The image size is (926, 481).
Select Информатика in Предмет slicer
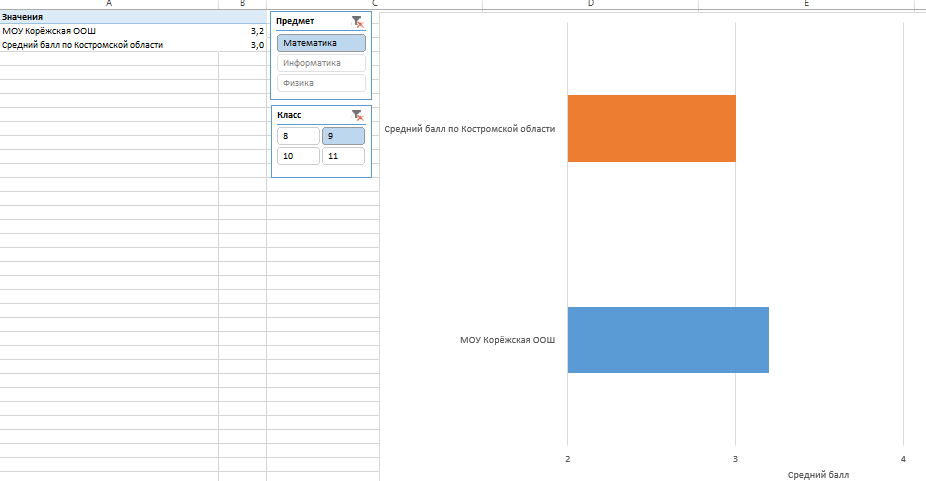pos(321,63)
